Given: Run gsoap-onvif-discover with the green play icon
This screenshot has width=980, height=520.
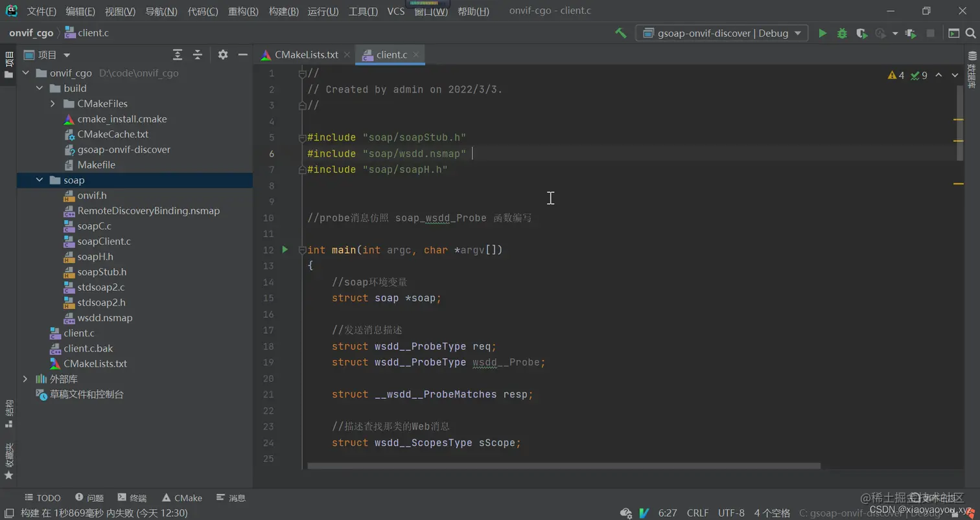Looking at the screenshot, I should pyautogui.click(x=822, y=33).
